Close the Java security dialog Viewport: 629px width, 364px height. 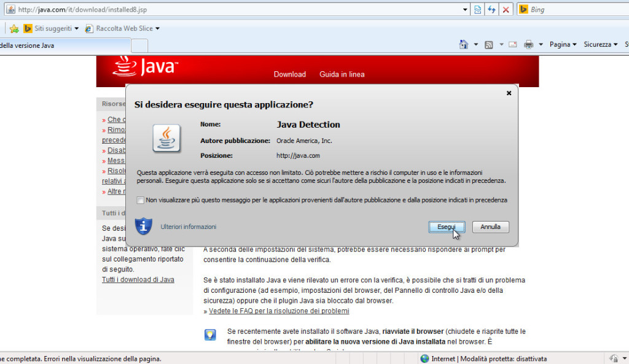click(509, 93)
